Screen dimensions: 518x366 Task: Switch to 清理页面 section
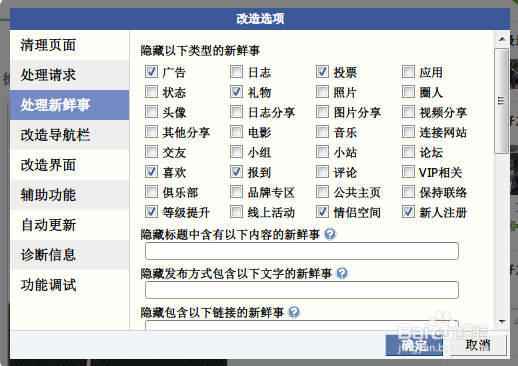(70, 45)
